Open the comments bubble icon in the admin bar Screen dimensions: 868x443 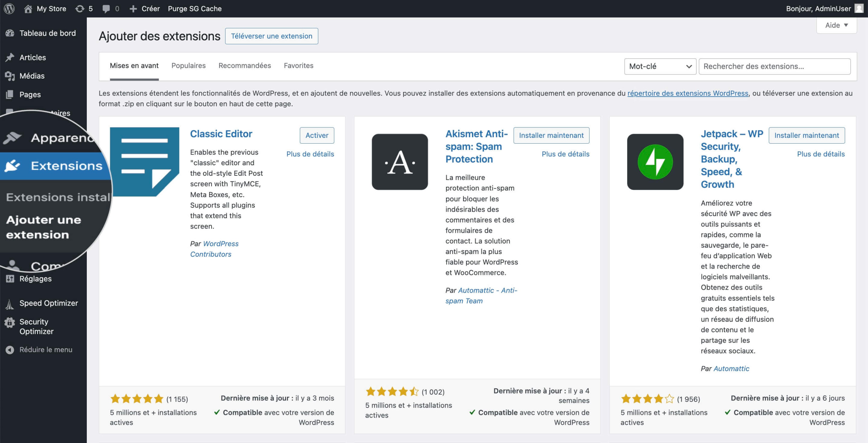pyautogui.click(x=106, y=9)
